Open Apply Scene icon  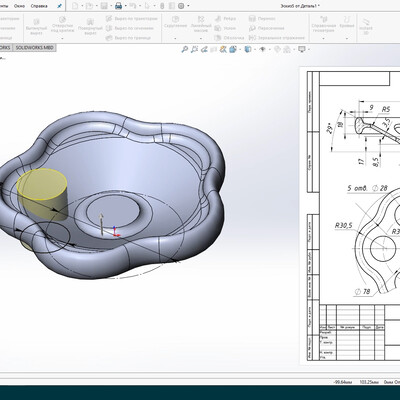[x=287, y=50]
